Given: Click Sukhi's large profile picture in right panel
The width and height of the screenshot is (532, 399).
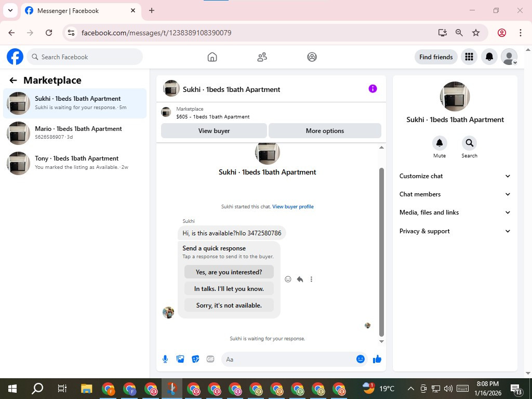Looking at the screenshot, I should [455, 96].
